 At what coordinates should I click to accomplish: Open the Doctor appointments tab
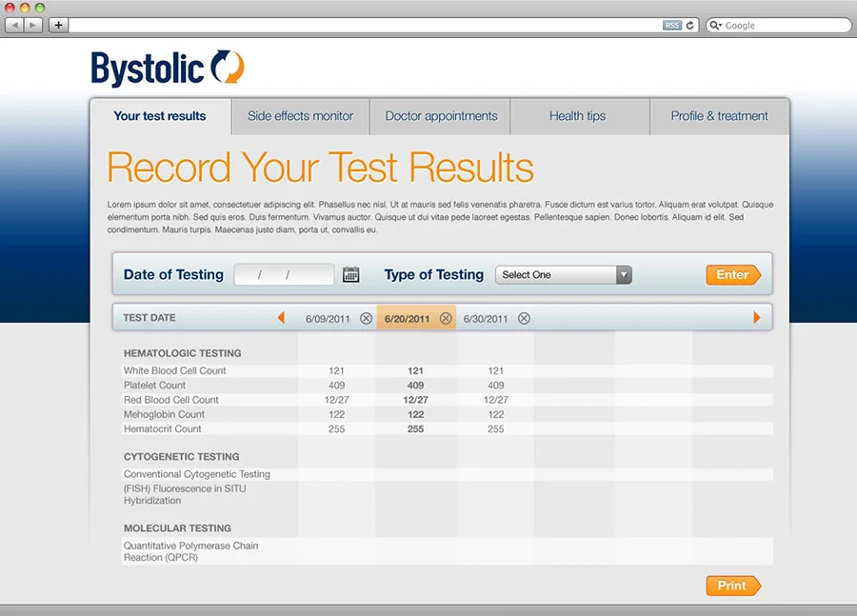pyautogui.click(x=441, y=115)
